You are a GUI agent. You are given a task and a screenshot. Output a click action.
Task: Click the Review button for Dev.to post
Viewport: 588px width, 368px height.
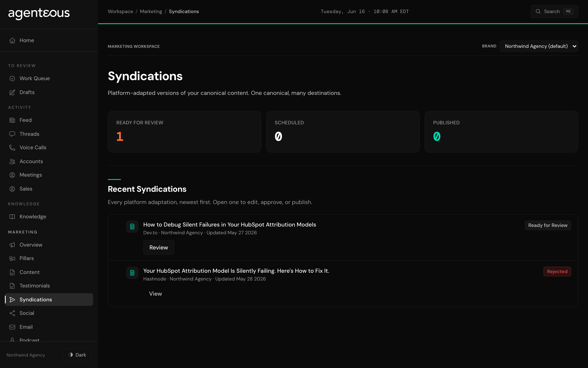click(159, 248)
